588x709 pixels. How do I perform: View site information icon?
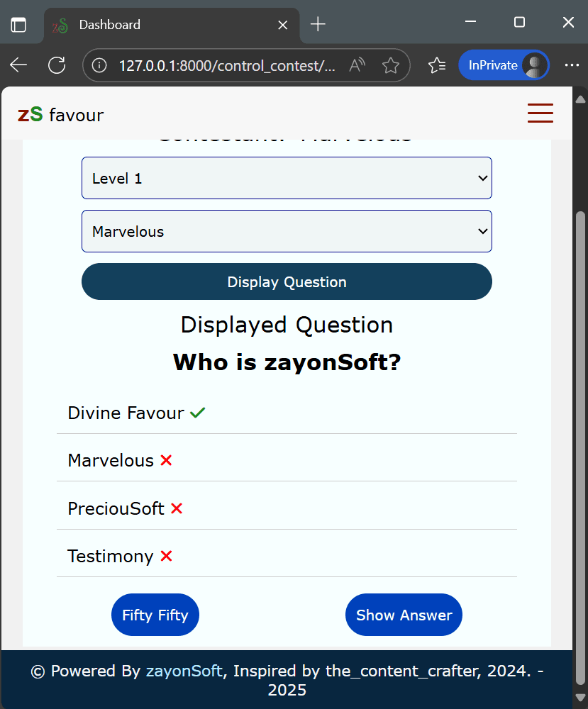point(100,65)
